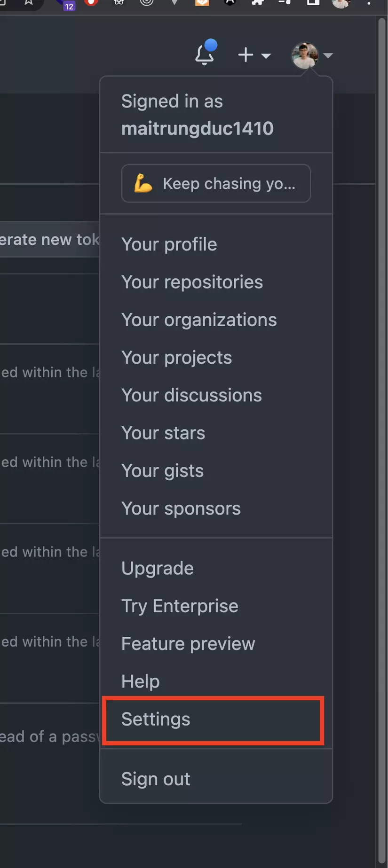Open Your repositories
388x868 pixels.
click(192, 282)
